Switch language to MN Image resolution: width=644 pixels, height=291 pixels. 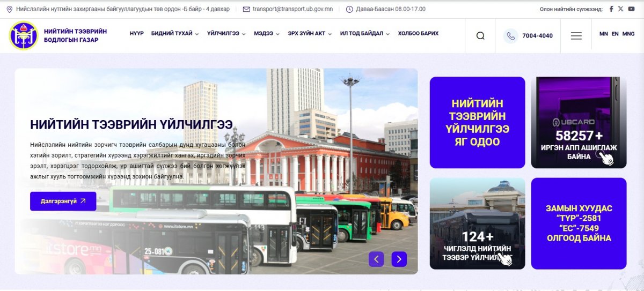click(x=604, y=34)
